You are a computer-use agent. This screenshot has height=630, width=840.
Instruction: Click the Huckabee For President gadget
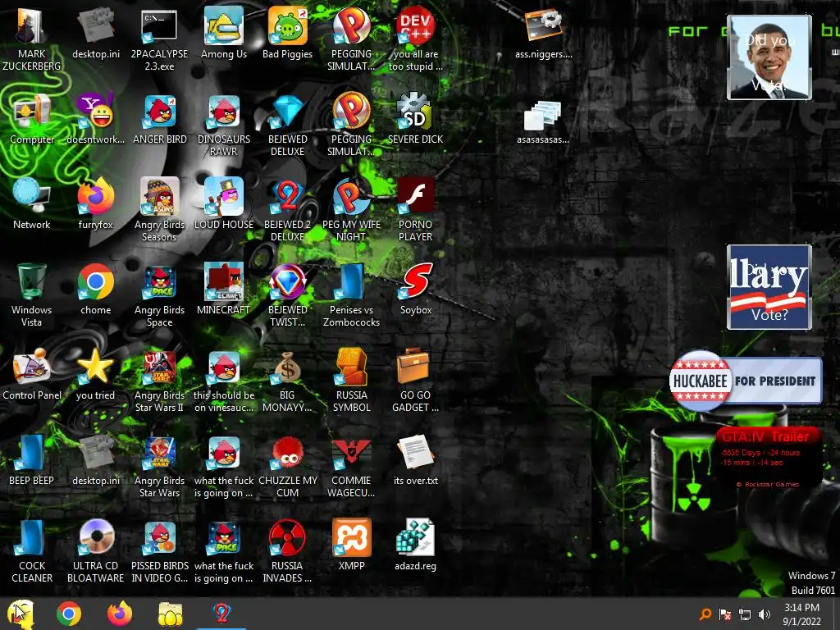pyautogui.click(x=746, y=381)
